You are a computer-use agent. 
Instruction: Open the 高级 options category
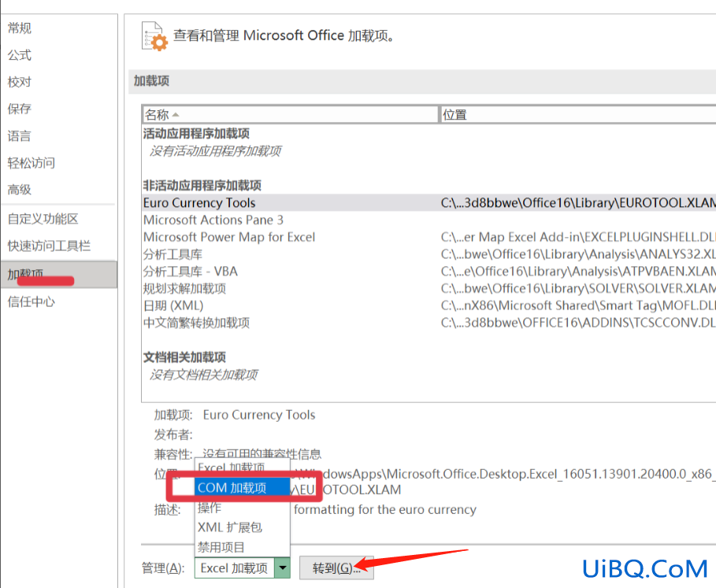(x=20, y=190)
